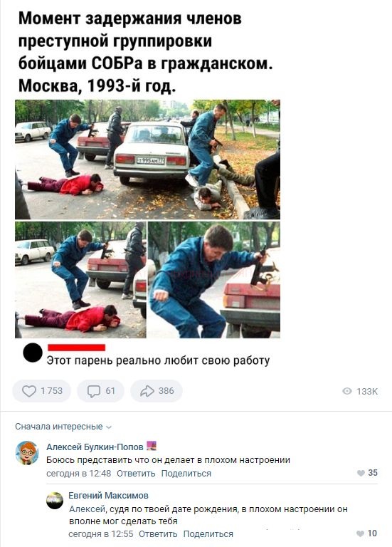
Task: Open the top wide photo of the arrest
Action: [x=147, y=160]
